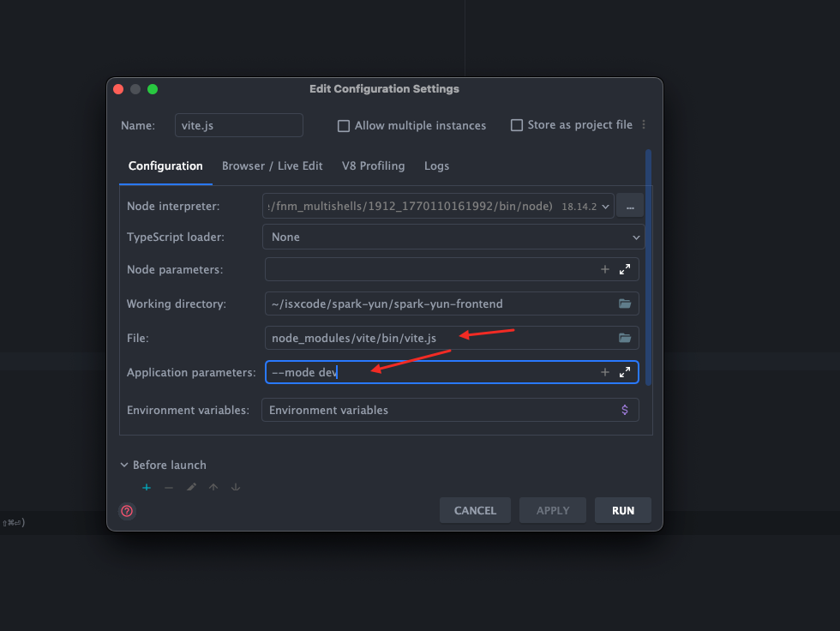This screenshot has height=631, width=840.
Task: Click the add Before launch task plus icon
Action: click(x=147, y=487)
